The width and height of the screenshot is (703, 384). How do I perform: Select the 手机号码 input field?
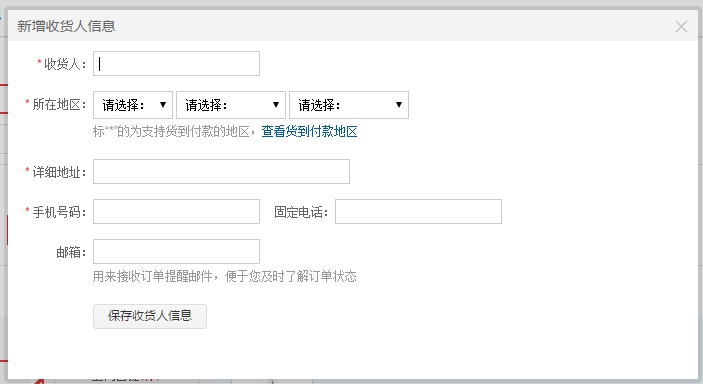click(176, 211)
